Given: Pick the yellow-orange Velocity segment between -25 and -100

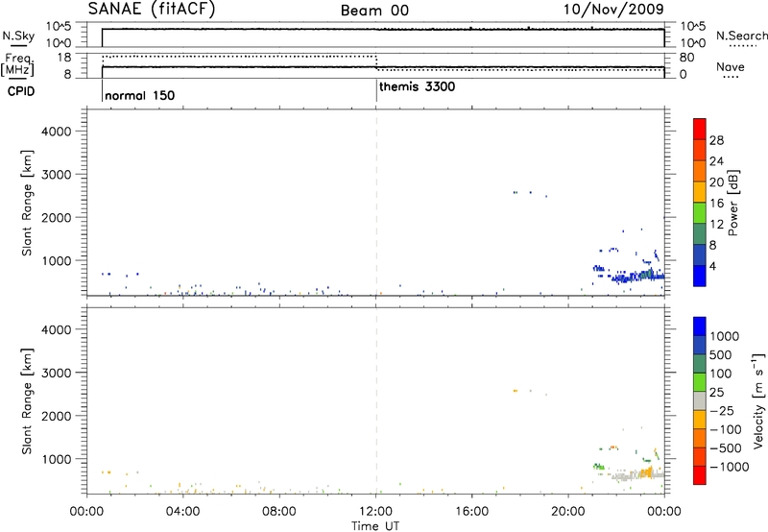Looking at the screenshot, I should point(700,420).
